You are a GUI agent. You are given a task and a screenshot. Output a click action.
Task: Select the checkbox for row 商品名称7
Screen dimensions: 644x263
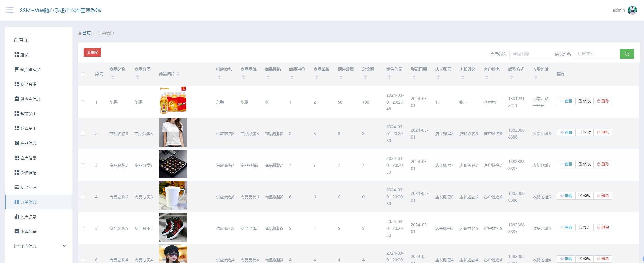(83, 165)
